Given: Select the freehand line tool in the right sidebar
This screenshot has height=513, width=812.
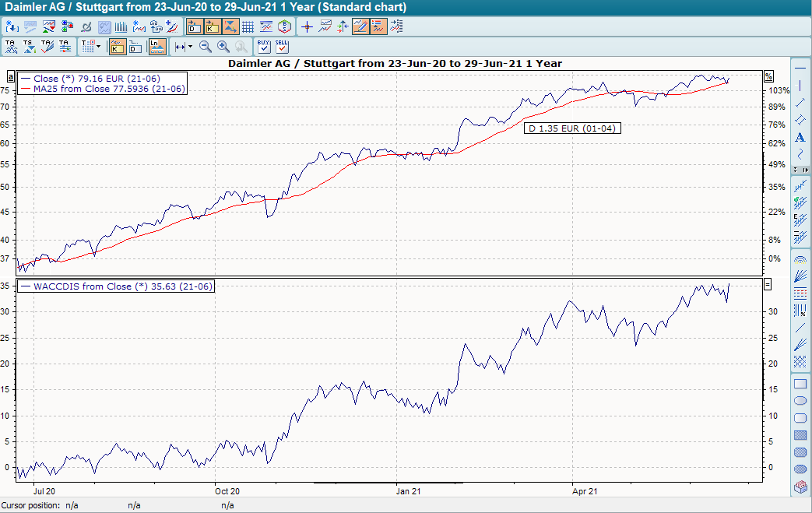Looking at the screenshot, I should point(799,154).
